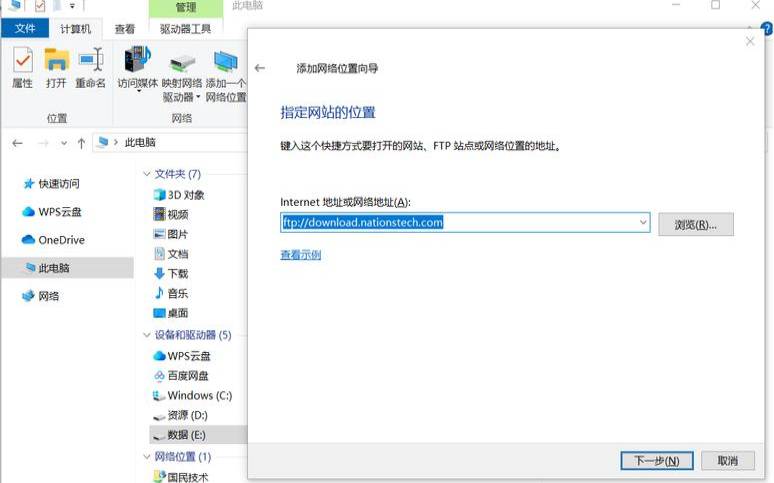Open the 文档 folder
The width and height of the screenshot is (774, 483).
pos(171,254)
